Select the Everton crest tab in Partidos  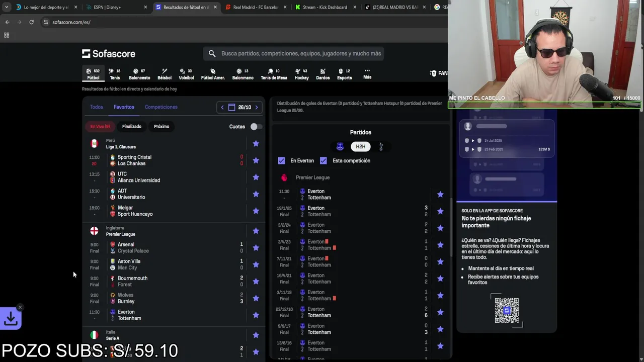pos(340,147)
